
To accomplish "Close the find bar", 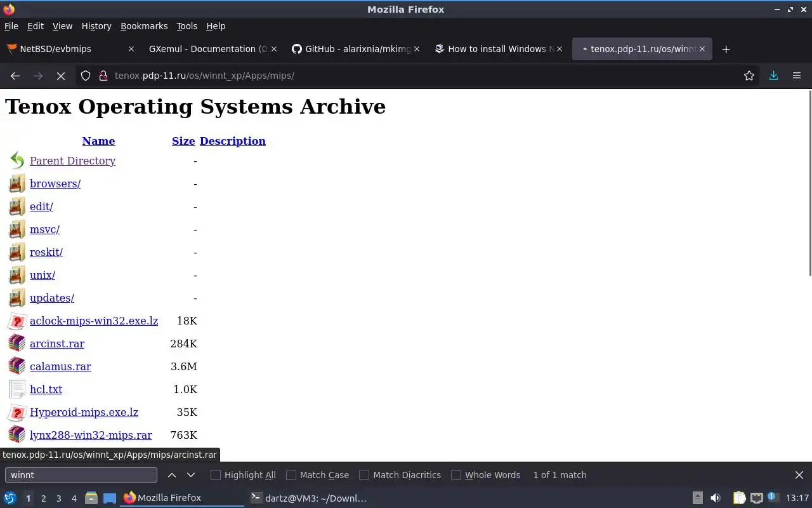I will click(799, 475).
